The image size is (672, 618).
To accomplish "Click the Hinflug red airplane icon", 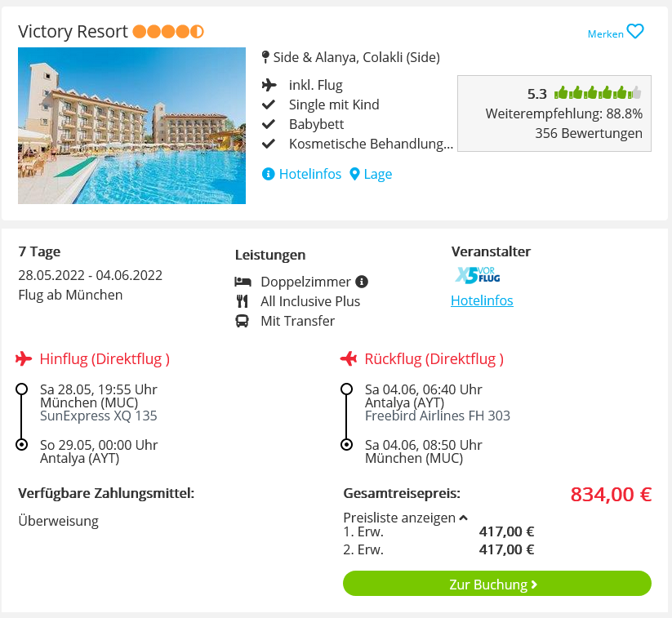I will [24, 358].
